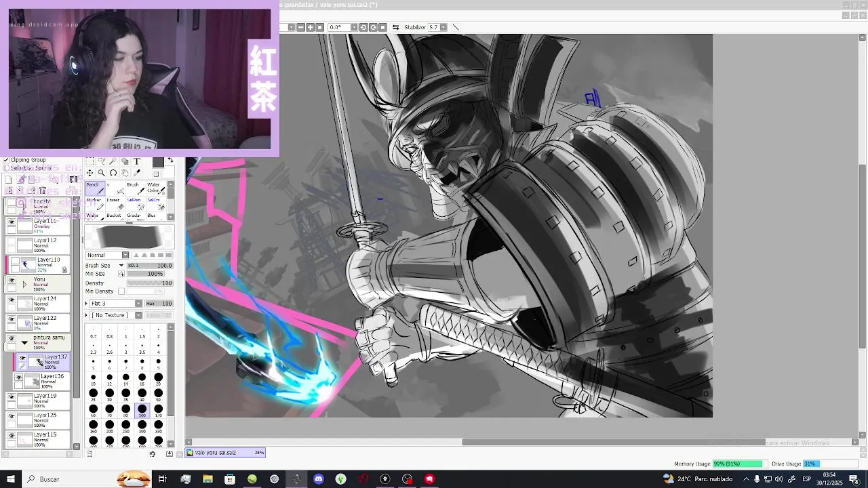The width and height of the screenshot is (868, 488).
Task: Flip the canvas view horizontally
Action: (x=395, y=27)
